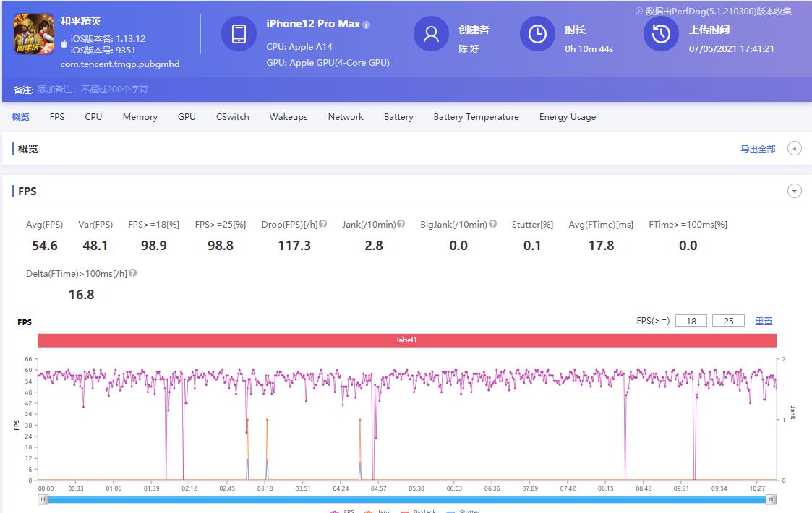Go to the CSwitch tab
This screenshot has height=513, width=812.
(232, 117)
